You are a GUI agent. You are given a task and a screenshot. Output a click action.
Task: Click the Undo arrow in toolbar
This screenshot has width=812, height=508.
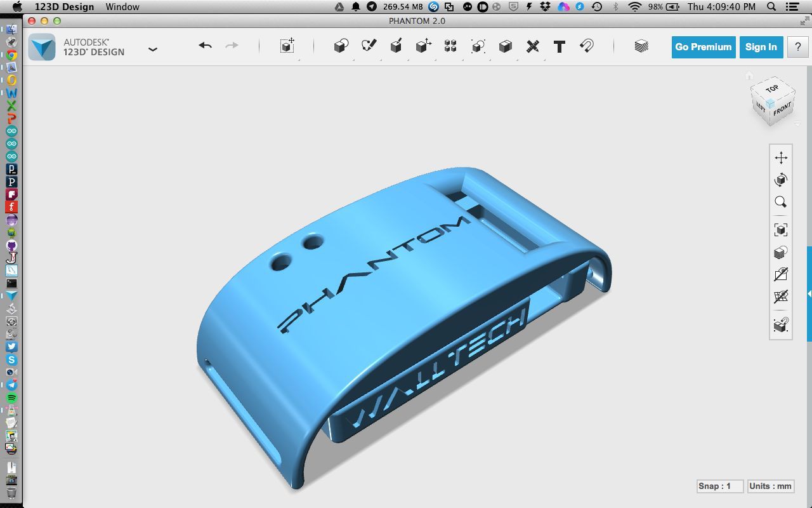[205, 46]
